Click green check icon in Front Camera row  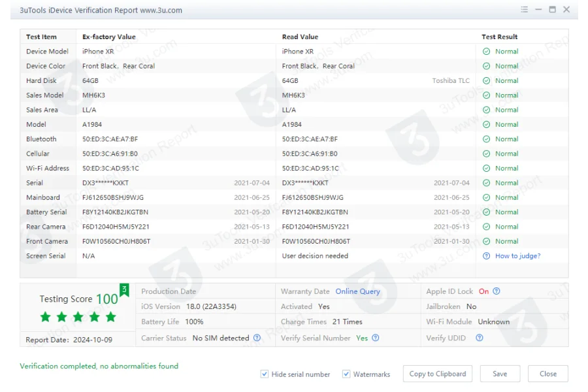[x=486, y=242]
